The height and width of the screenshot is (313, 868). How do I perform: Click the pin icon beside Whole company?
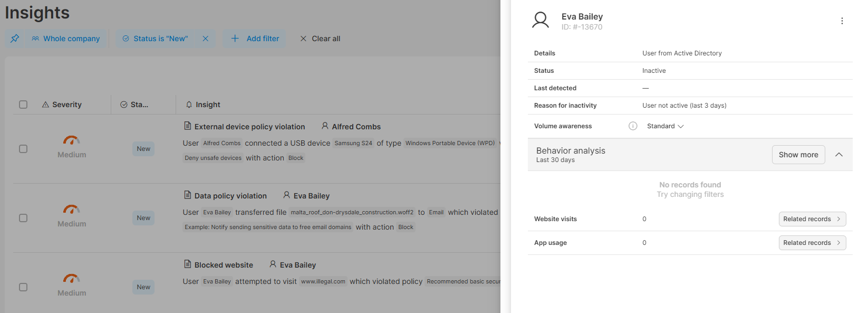click(x=15, y=39)
